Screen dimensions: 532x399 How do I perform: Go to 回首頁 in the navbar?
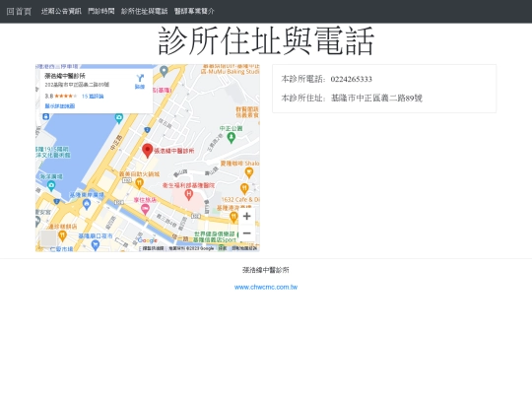(19, 11)
